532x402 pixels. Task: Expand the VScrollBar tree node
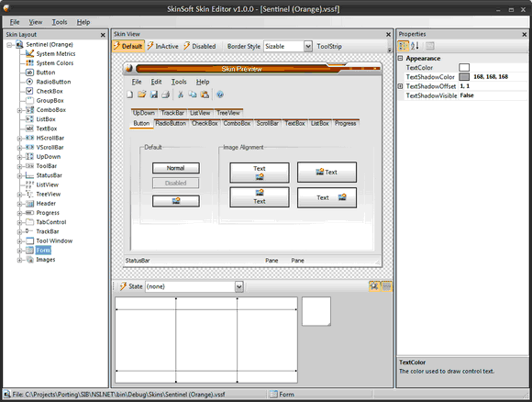tap(19, 148)
